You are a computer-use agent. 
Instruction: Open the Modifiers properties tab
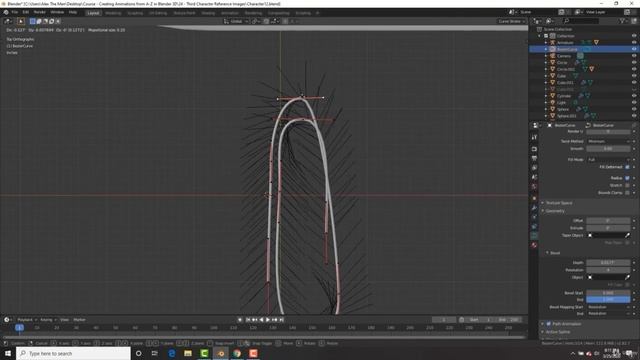534,208
